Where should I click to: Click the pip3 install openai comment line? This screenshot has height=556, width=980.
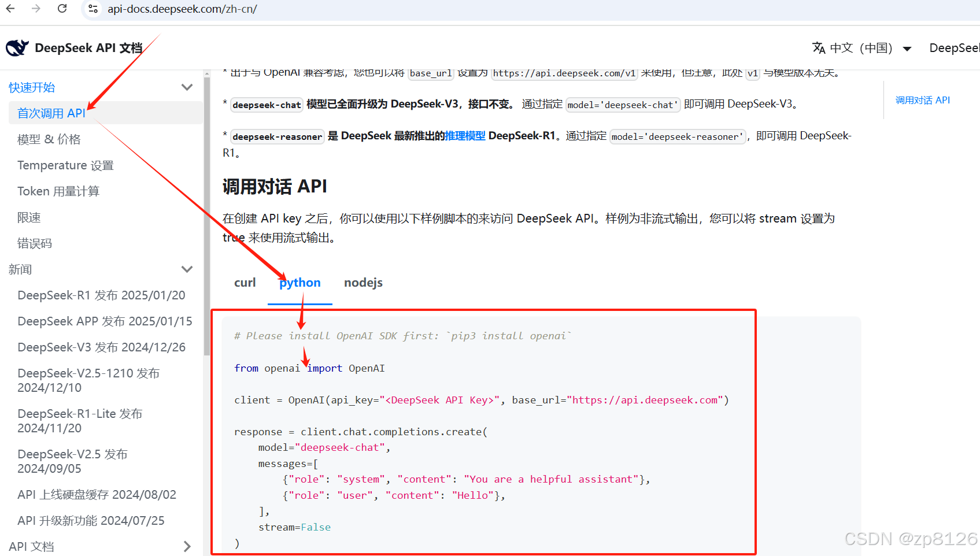[402, 336]
